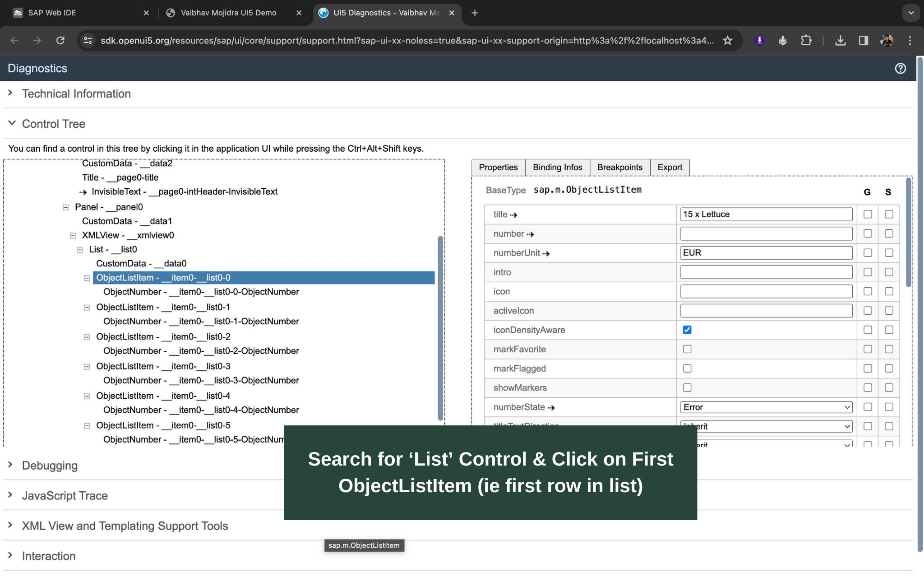Bookmark this page with star icon
Image resolution: width=924 pixels, height=578 pixels.
point(727,41)
